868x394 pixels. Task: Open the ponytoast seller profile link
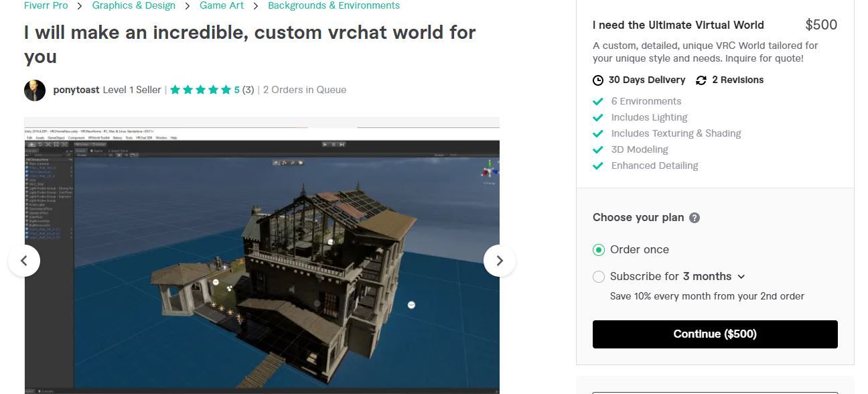pyautogui.click(x=76, y=90)
